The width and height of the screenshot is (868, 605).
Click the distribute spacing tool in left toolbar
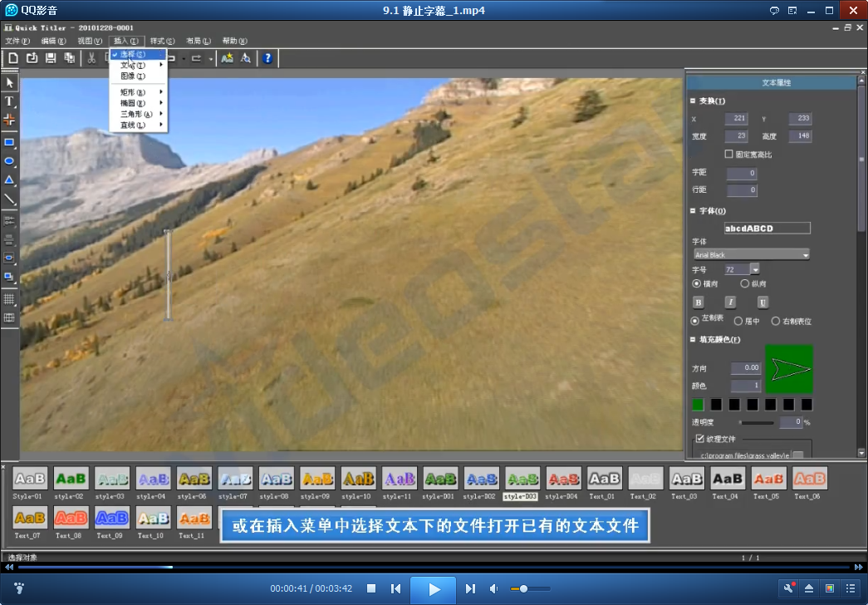click(x=9, y=239)
